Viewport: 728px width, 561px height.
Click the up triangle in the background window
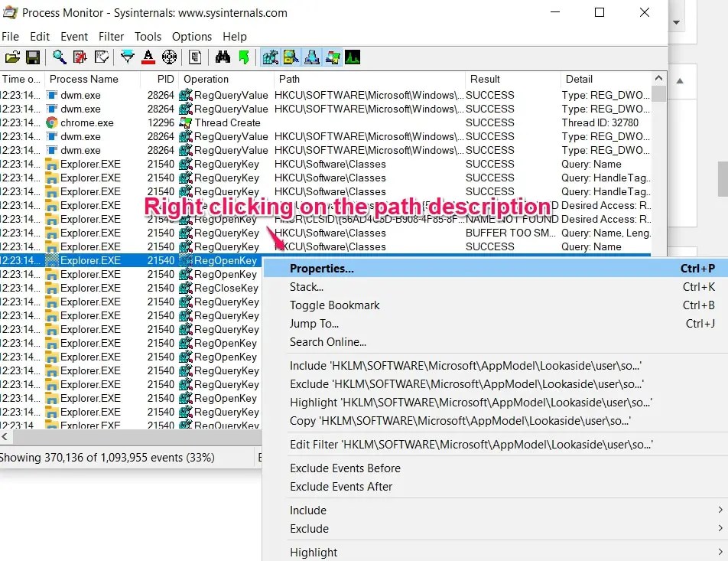(680, 81)
